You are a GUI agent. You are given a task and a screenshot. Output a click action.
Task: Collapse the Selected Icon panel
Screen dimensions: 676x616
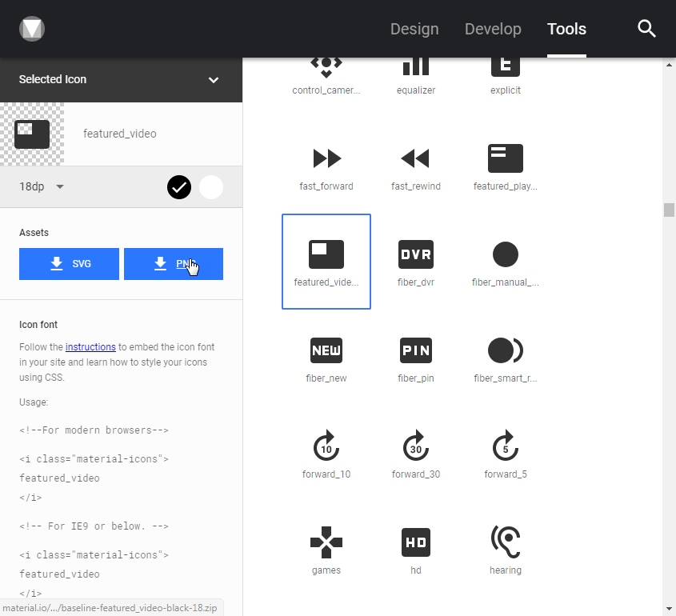pos(213,80)
